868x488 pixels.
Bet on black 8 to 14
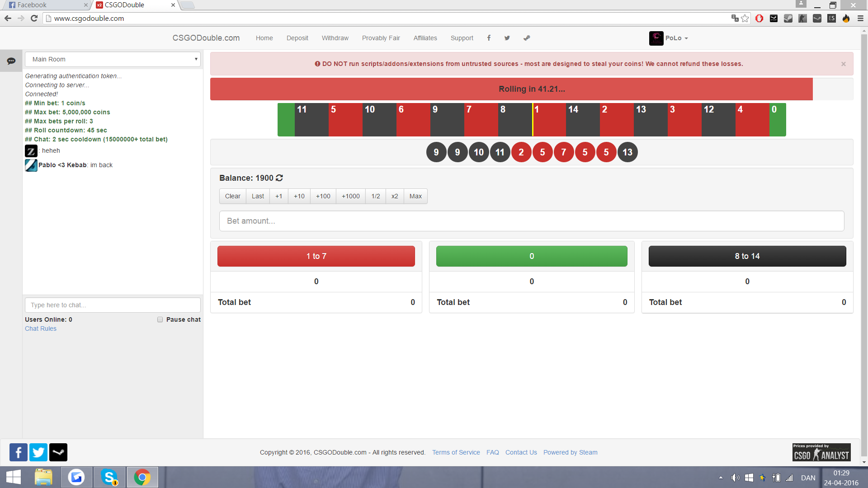[x=747, y=256]
